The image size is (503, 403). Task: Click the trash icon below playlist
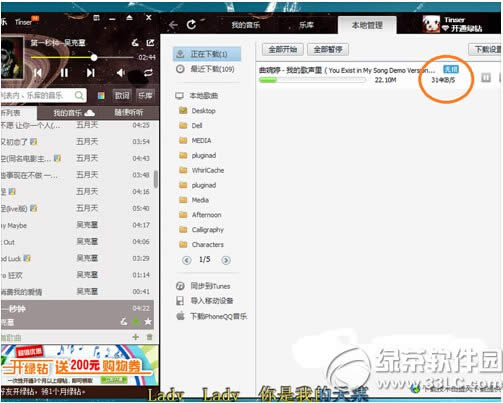[x=149, y=337]
